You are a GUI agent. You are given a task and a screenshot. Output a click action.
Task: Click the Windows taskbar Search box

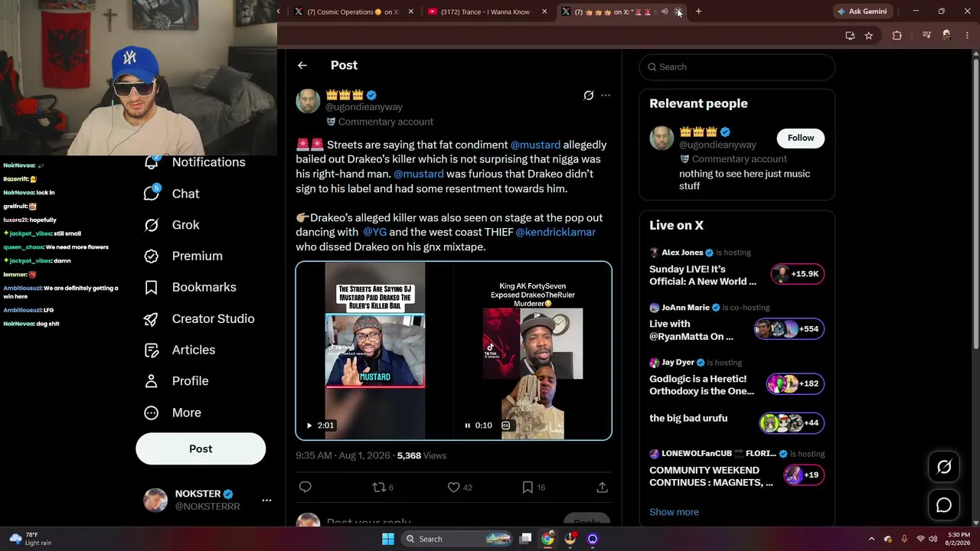tap(456, 539)
